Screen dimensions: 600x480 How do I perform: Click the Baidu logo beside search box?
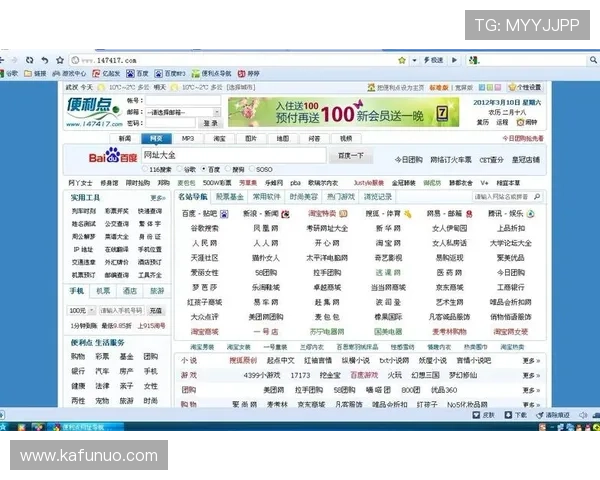tap(112, 156)
